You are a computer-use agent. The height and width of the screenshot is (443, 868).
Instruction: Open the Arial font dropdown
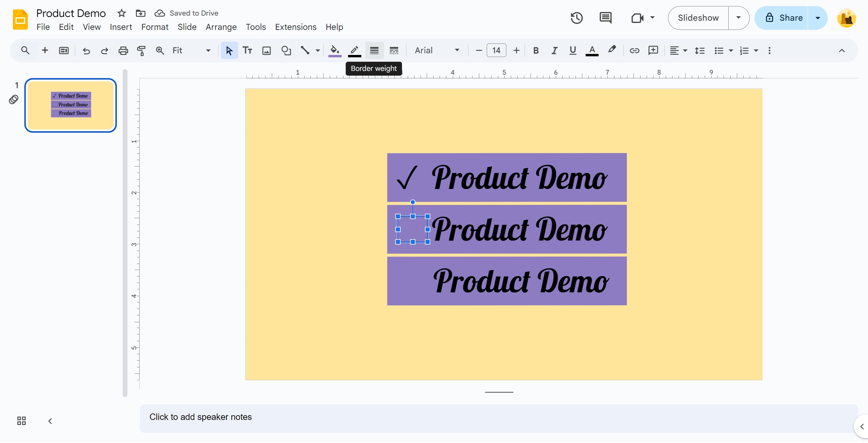tap(437, 51)
